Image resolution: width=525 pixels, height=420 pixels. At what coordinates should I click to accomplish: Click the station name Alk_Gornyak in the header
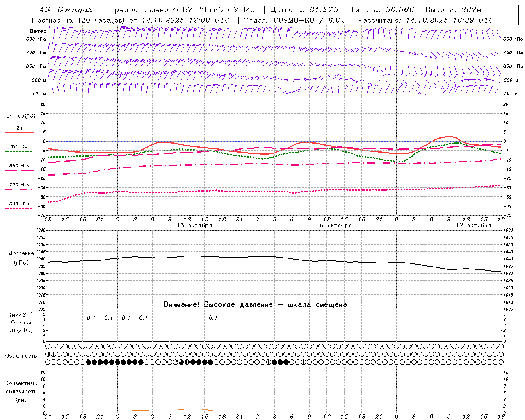66,10
